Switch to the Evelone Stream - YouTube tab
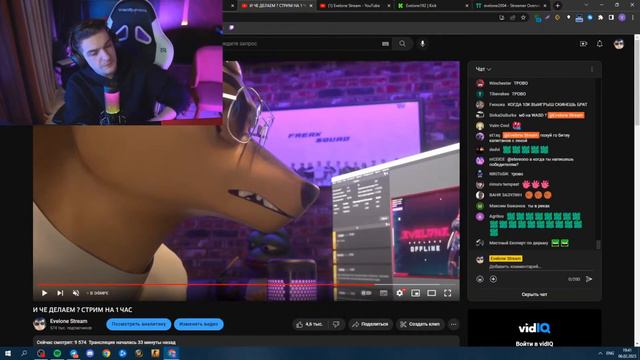The width and height of the screenshot is (640, 360). [354, 6]
